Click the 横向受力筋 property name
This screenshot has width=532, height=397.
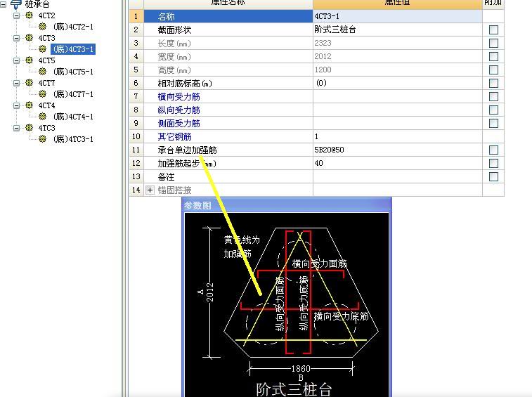coord(179,97)
